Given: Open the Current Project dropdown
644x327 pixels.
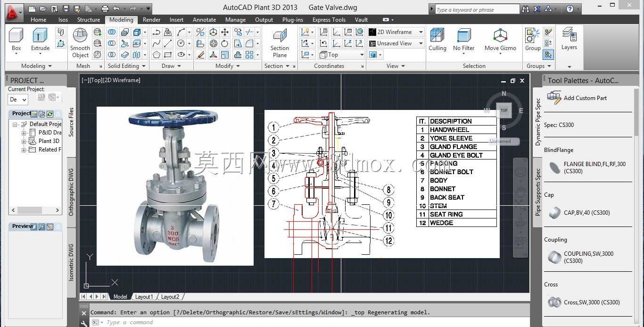Looking at the screenshot, I should [18, 99].
